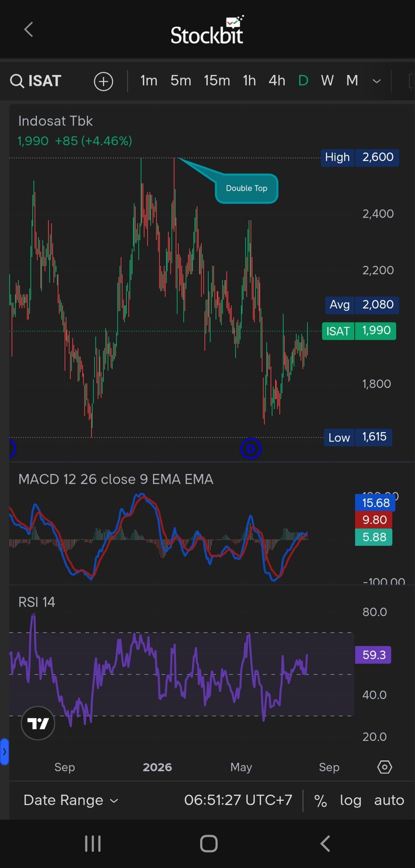Tap the histogram value 5.88 label

tap(374, 537)
